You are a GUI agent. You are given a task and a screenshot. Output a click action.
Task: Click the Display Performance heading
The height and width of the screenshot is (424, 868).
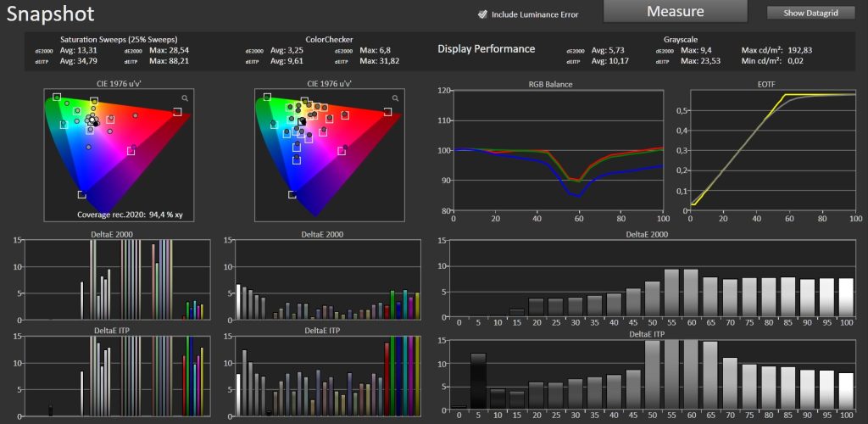pos(486,49)
